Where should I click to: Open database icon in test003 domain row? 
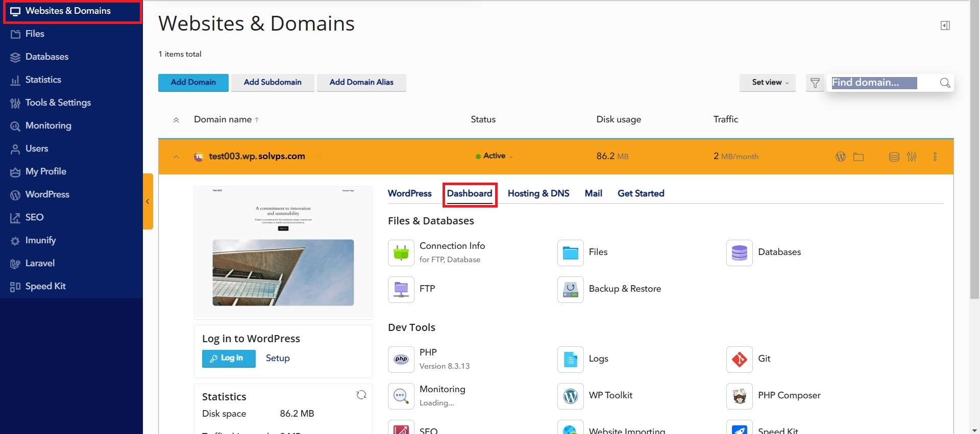coord(894,157)
